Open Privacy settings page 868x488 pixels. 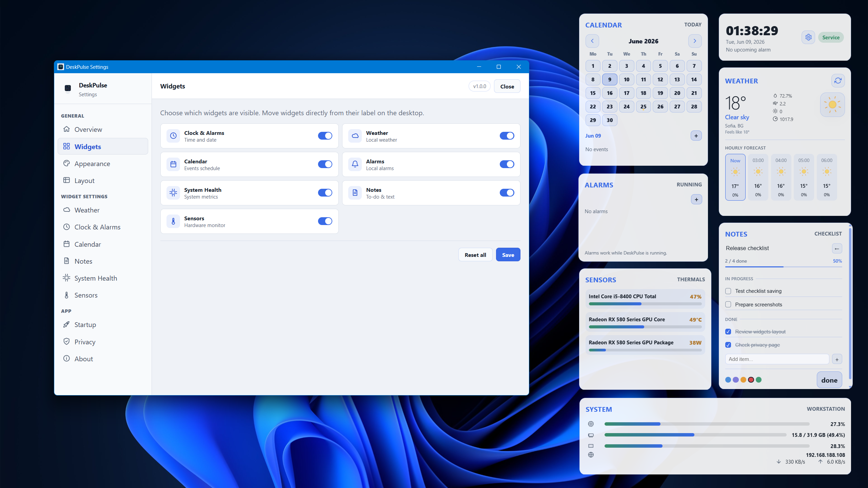103,342
